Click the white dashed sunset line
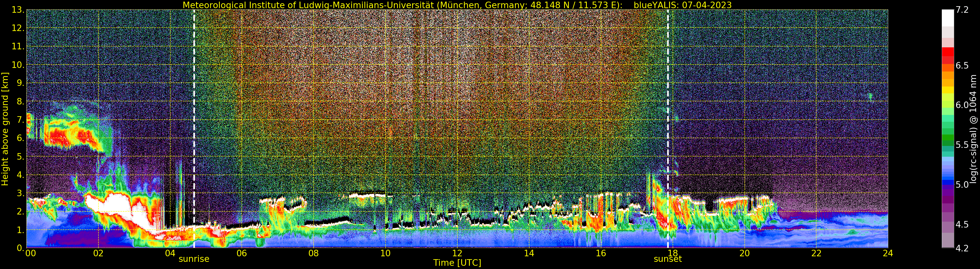 pyautogui.click(x=668, y=129)
